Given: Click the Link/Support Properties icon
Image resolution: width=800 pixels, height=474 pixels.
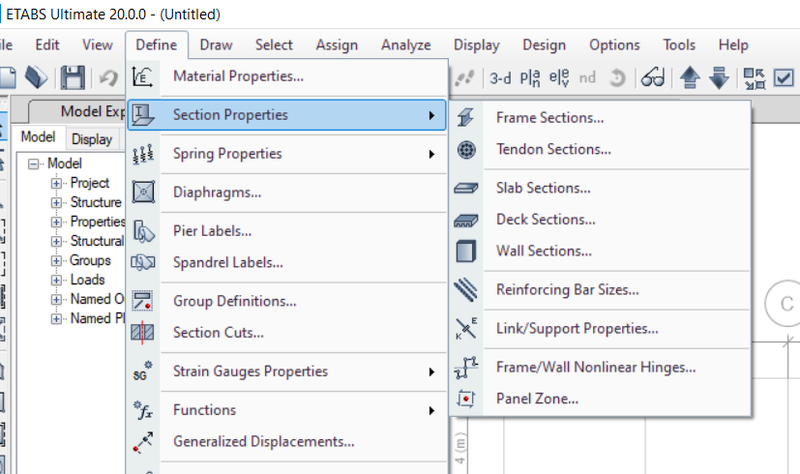Looking at the screenshot, I should click(x=466, y=329).
